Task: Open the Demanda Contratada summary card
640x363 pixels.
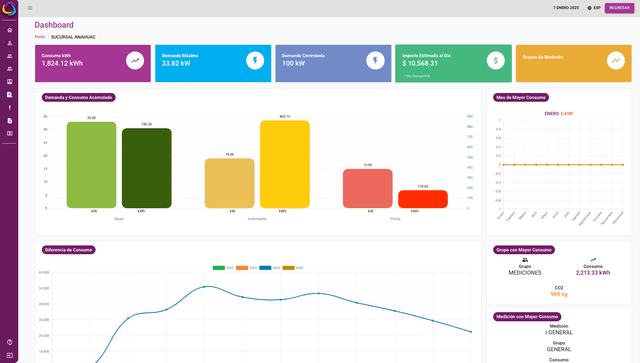Action: [333, 63]
